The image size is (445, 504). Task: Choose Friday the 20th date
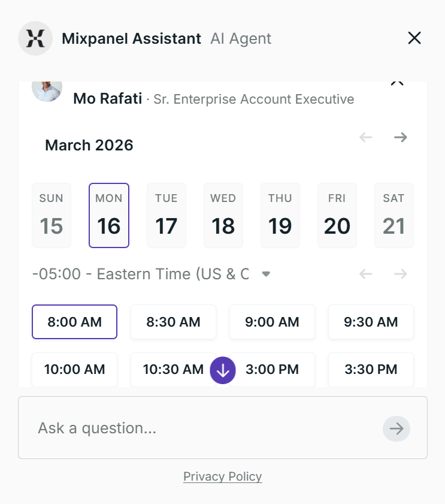(337, 216)
